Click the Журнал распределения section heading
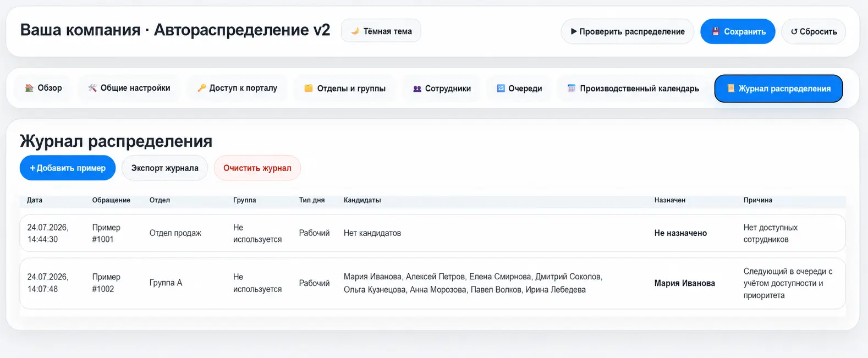This screenshot has height=358, width=868. pos(116,141)
